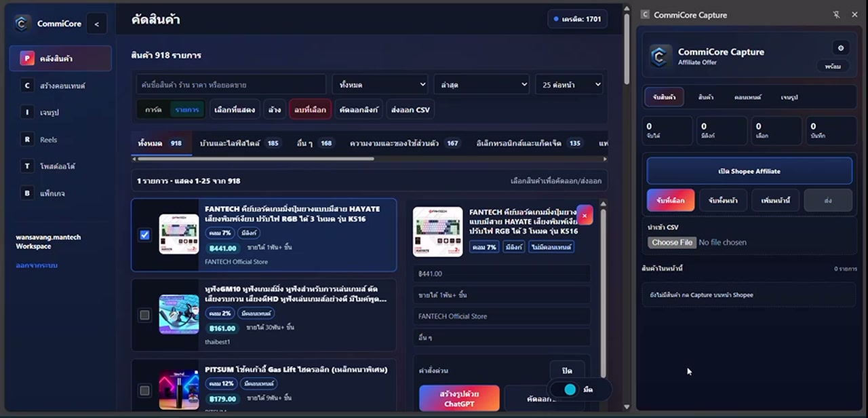The image size is (868, 418).
Task: Click the คอม 12% commission badge
Action: 221,384
